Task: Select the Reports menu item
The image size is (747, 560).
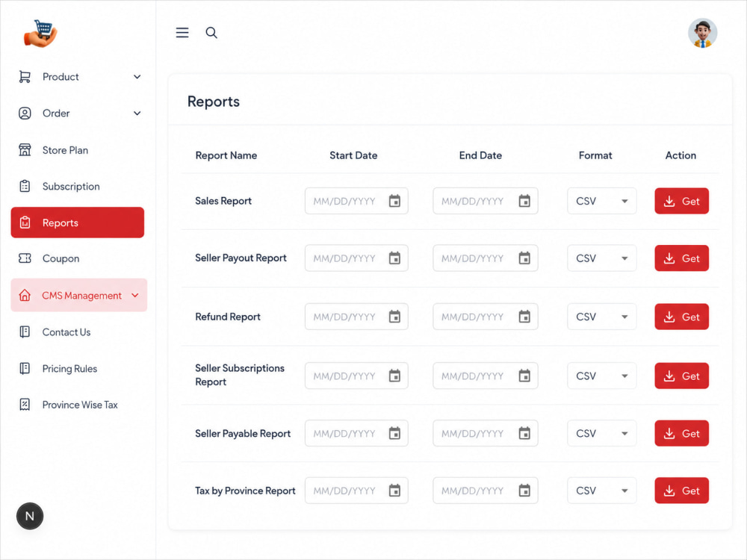Action: [78, 223]
